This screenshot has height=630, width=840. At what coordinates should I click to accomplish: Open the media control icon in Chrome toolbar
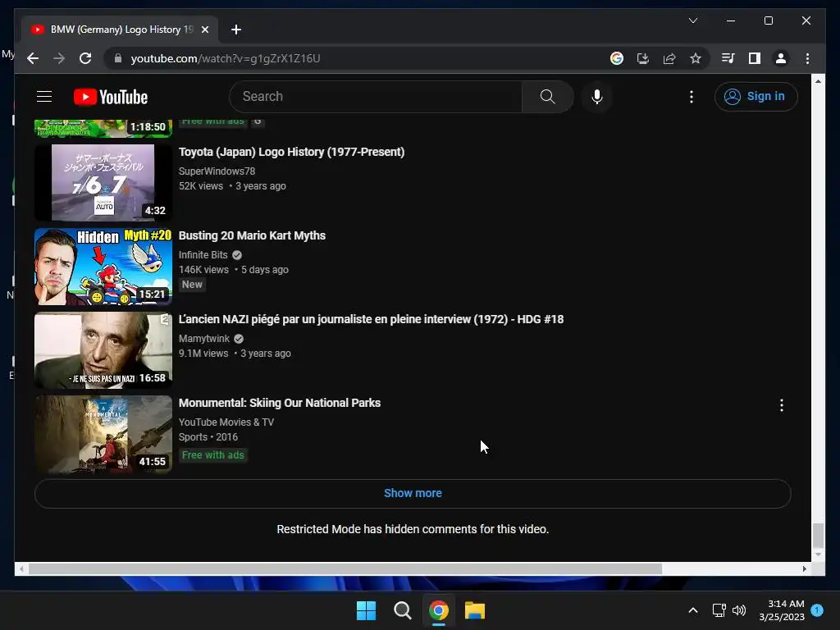click(728, 58)
